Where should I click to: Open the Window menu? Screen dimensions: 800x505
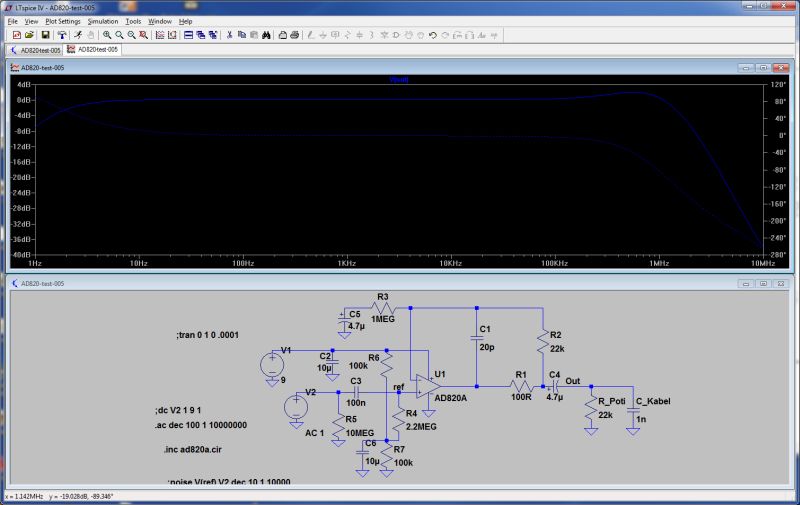click(160, 21)
